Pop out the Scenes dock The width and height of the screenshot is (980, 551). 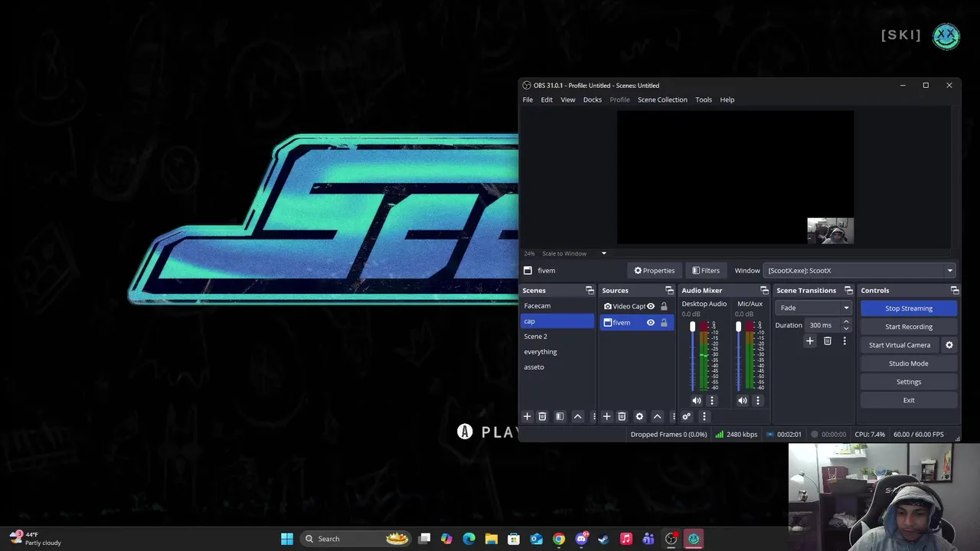point(590,291)
